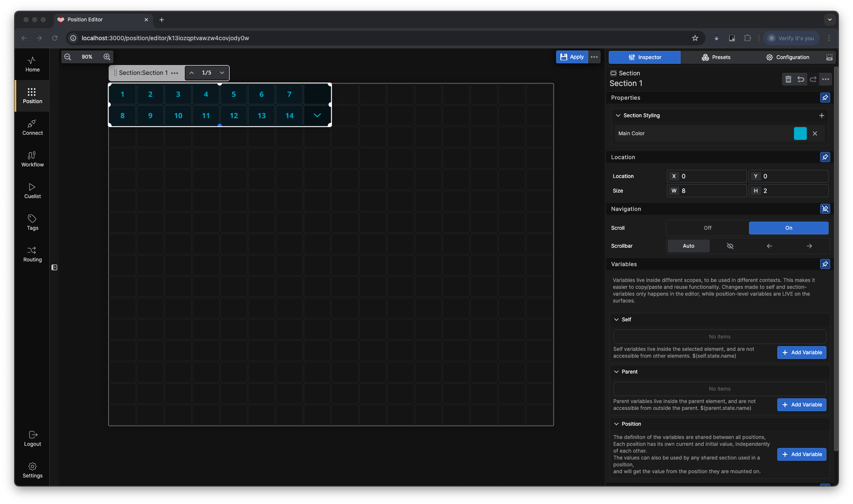The width and height of the screenshot is (853, 504).
Task: Collapse the sidebar panel toggle
Action: tap(54, 267)
